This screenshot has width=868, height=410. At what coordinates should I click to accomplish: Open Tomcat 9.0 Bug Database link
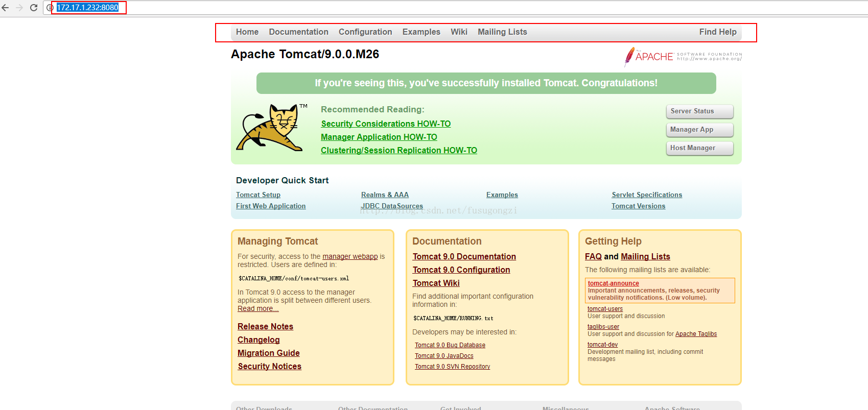[x=450, y=345]
